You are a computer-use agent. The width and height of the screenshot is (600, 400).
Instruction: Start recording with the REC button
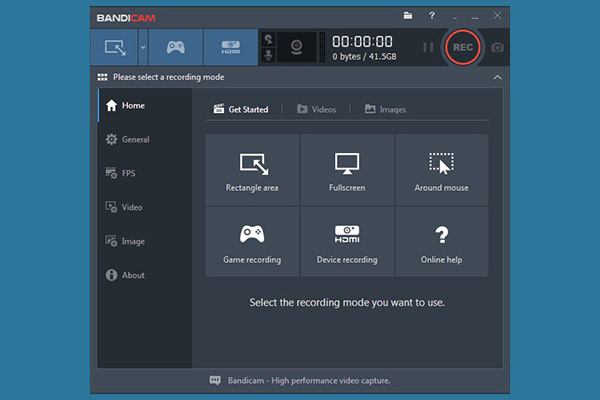pos(463,47)
